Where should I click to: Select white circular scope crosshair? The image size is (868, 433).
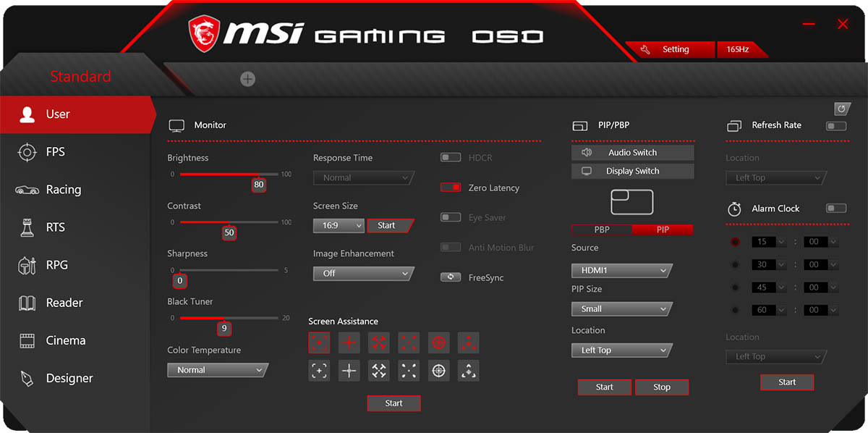click(x=438, y=371)
